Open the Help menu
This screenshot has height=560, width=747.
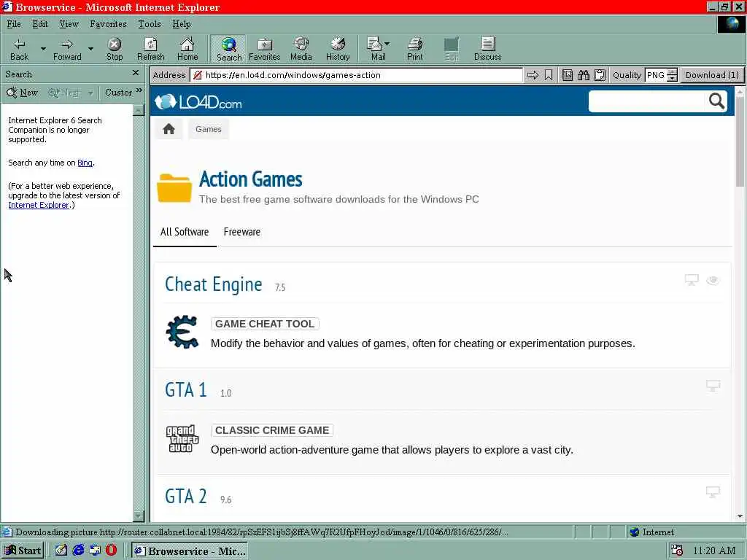[x=182, y=24]
